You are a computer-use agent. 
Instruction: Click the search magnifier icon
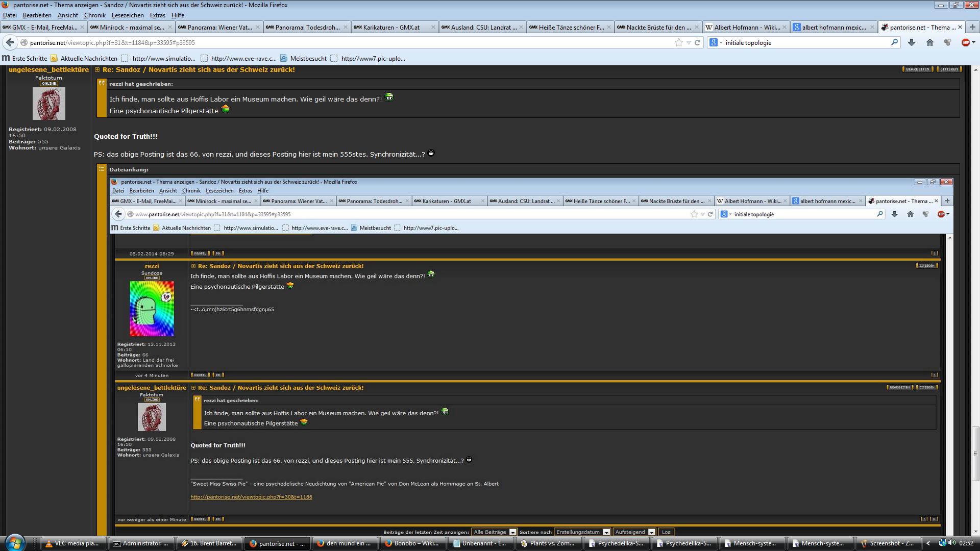click(x=894, y=42)
